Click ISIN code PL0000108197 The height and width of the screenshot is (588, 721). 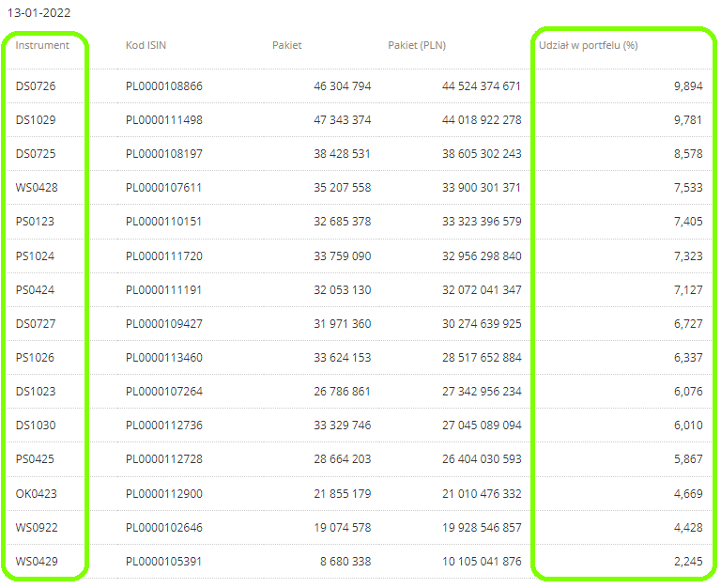[164, 154]
